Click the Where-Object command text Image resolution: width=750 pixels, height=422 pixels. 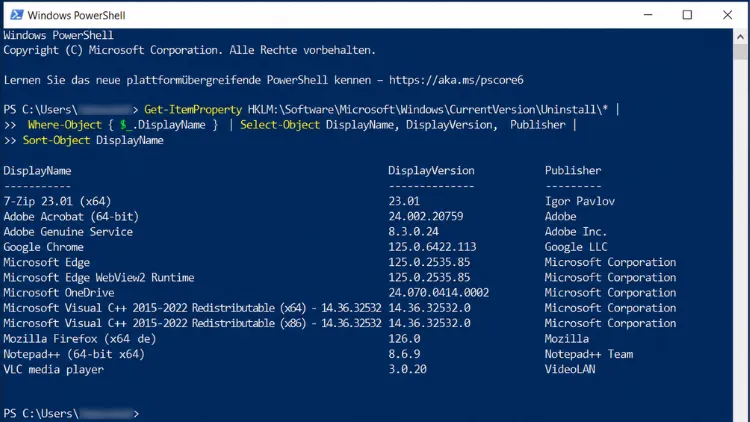tap(65, 125)
